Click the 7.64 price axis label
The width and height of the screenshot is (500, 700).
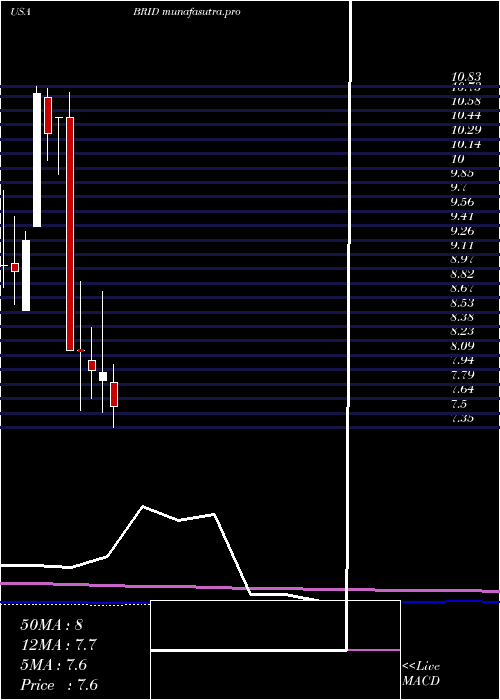(462, 389)
